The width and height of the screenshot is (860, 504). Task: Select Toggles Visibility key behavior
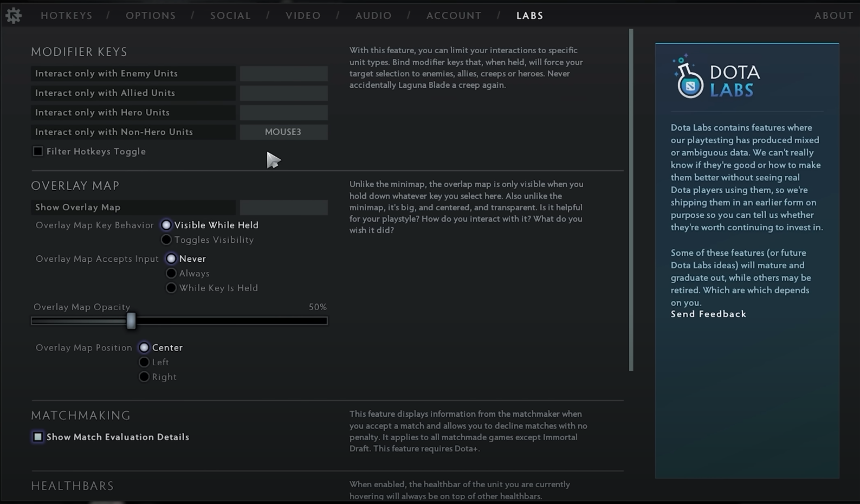(x=166, y=240)
